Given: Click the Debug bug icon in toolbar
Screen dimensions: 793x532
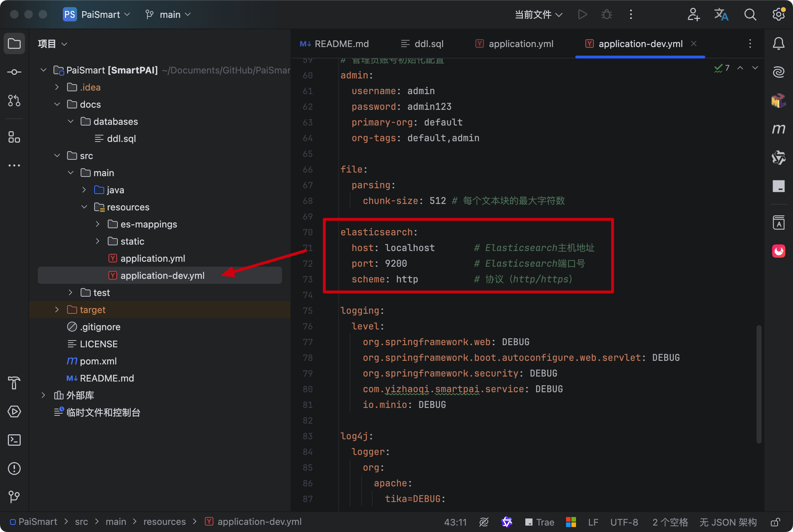Looking at the screenshot, I should click(606, 15).
